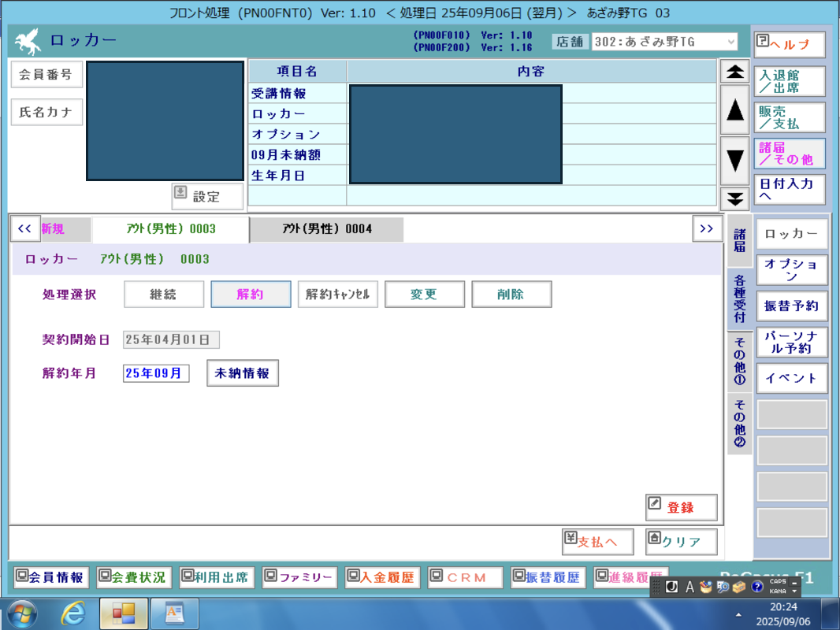The width and height of the screenshot is (840, 630).
Task: Open Internet Explorer from the taskbar
Action: [73, 613]
